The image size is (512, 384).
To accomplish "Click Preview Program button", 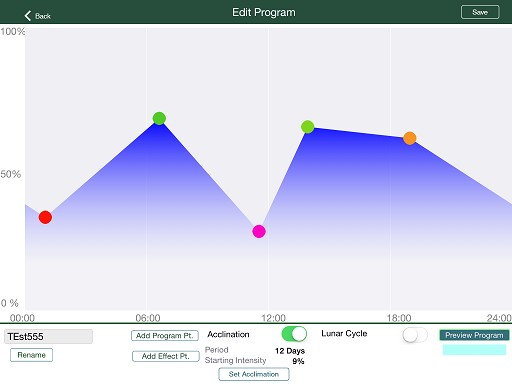I will 474,335.
